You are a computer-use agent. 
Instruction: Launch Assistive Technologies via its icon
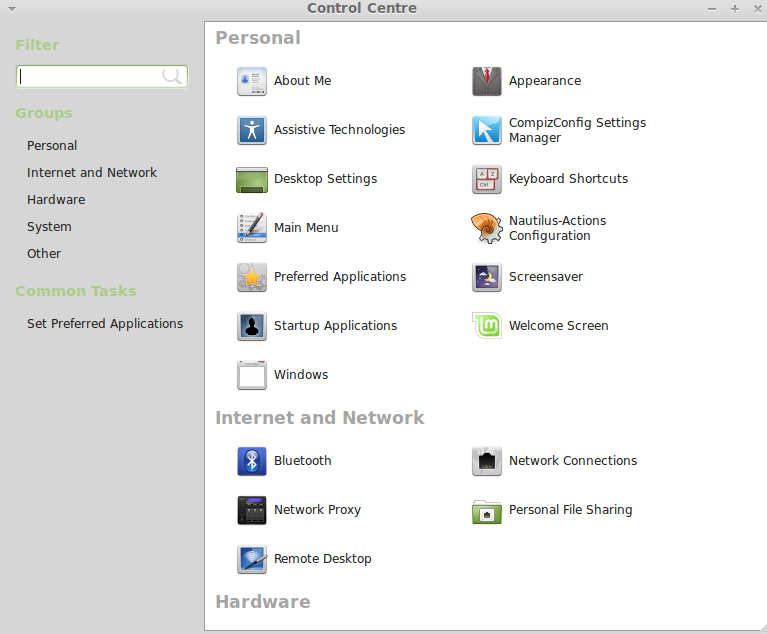point(252,130)
